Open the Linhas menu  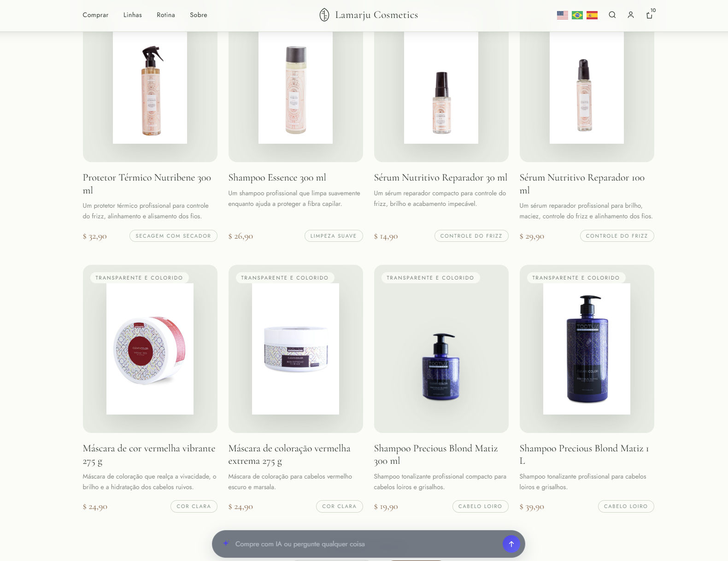tap(133, 15)
